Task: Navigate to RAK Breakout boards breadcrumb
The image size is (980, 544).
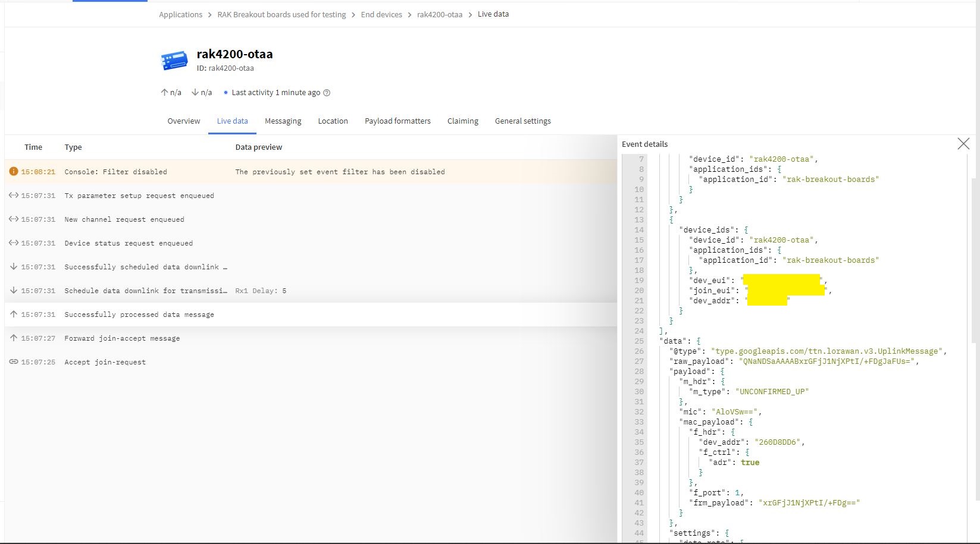Action: [281, 15]
